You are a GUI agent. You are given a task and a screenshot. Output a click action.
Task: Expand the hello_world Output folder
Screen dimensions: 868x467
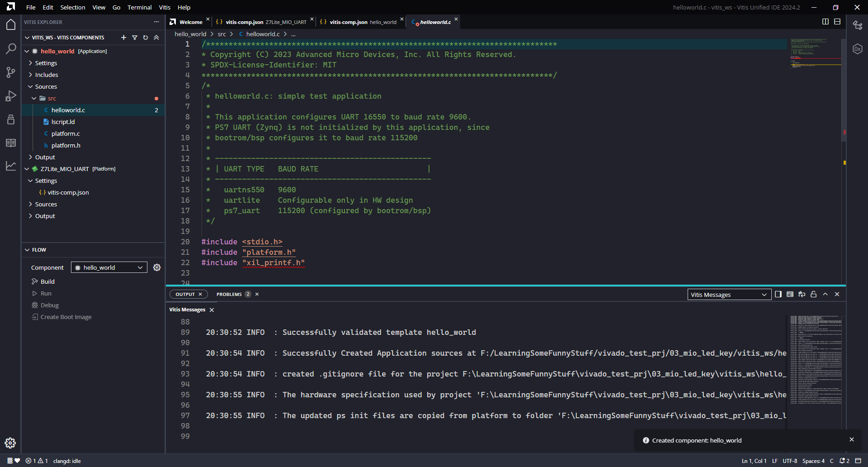click(x=30, y=157)
